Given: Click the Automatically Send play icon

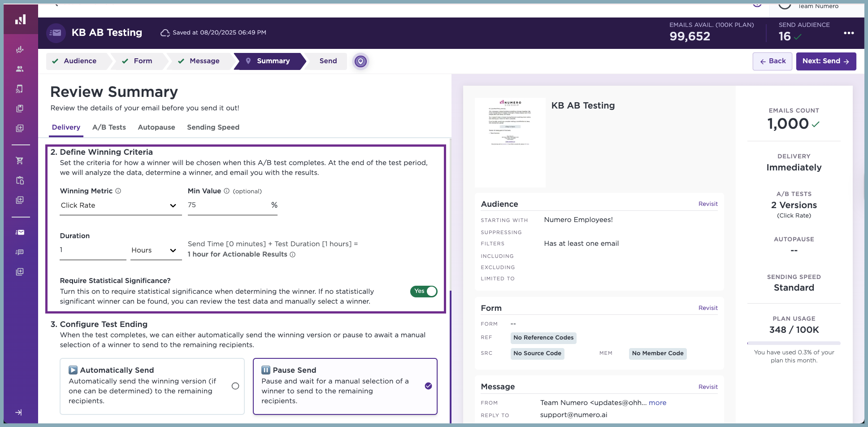Looking at the screenshot, I should point(73,370).
